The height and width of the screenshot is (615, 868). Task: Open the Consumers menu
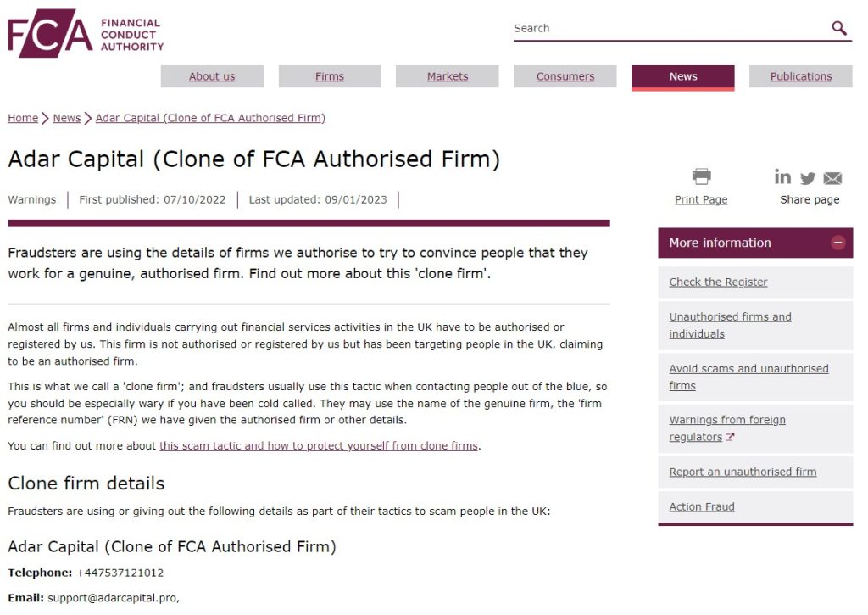pyautogui.click(x=565, y=76)
